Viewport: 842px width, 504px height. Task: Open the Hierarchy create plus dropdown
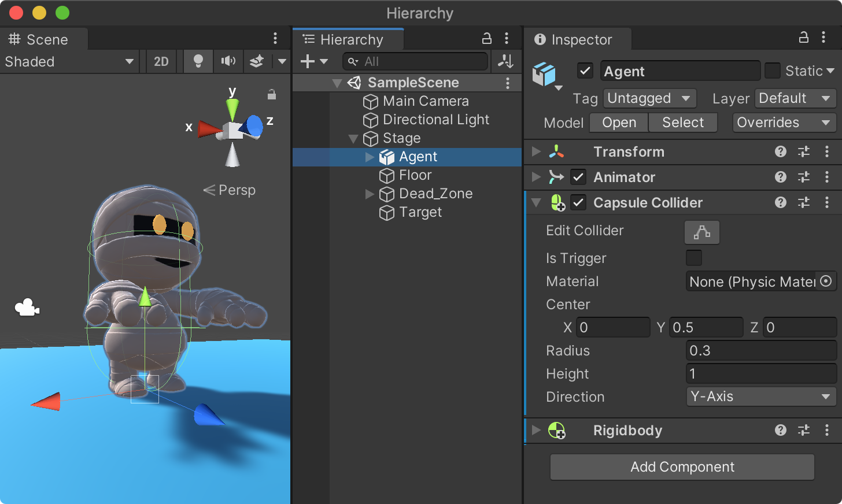(314, 61)
